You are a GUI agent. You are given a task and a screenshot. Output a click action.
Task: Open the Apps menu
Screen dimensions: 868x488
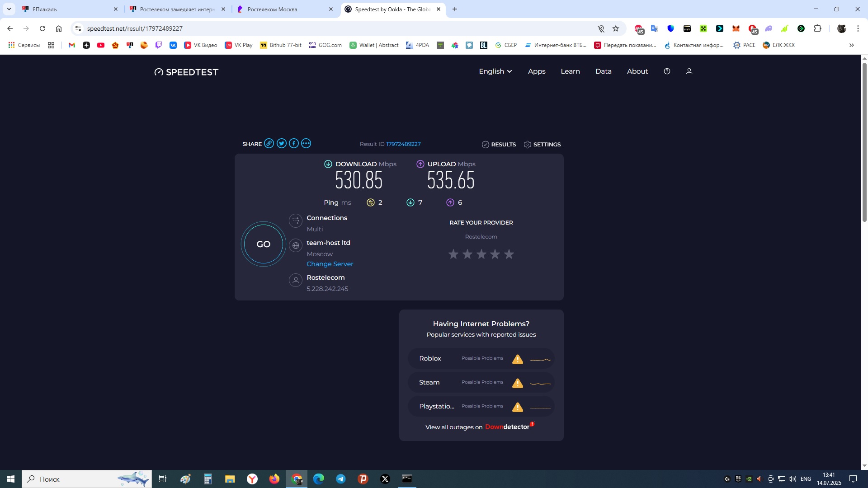(x=537, y=71)
